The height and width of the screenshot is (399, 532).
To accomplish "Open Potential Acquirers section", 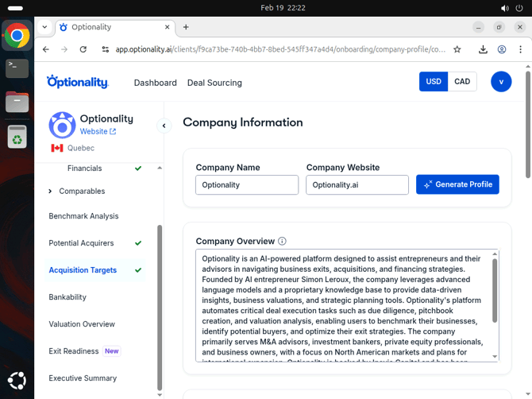I will [81, 243].
